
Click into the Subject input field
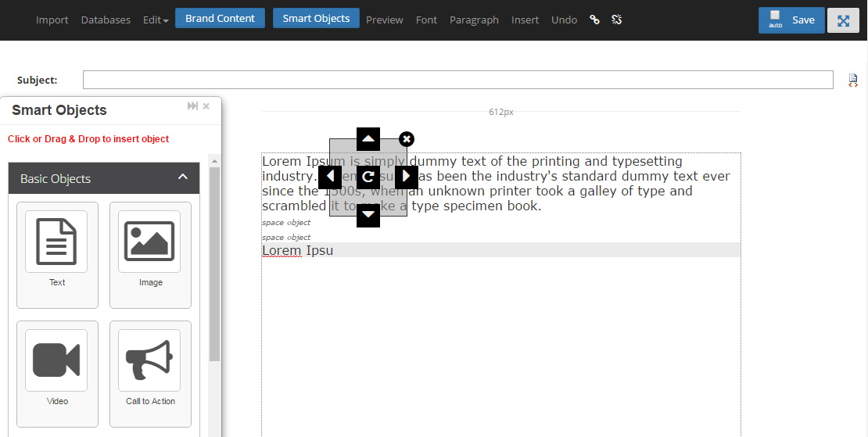(x=457, y=80)
